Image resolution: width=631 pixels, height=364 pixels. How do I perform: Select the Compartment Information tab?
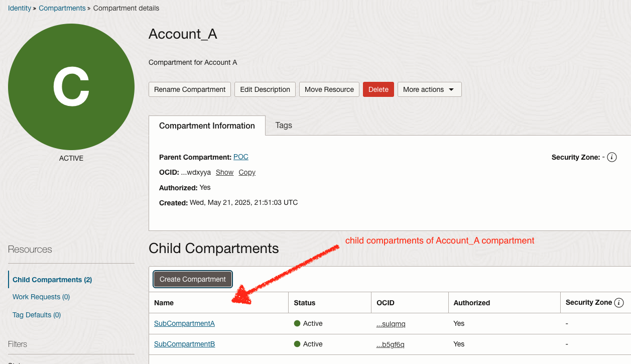207,126
